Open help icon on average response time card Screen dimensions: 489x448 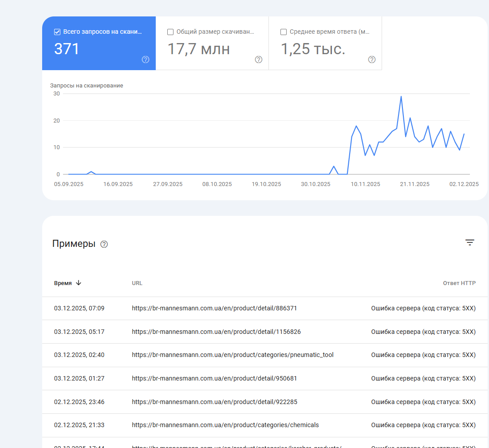tap(372, 59)
